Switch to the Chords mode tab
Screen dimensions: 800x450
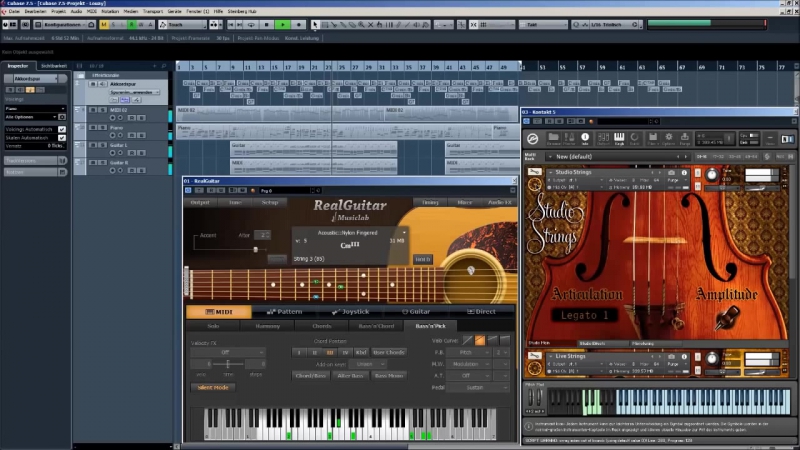[x=321, y=326]
